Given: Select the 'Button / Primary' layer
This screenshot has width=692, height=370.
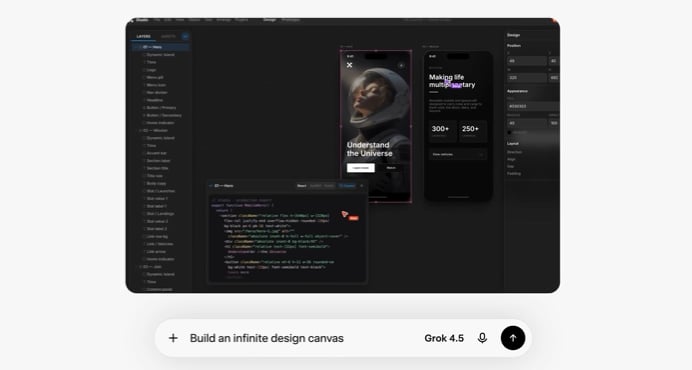Looking at the screenshot, I should [x=161, y=108].
